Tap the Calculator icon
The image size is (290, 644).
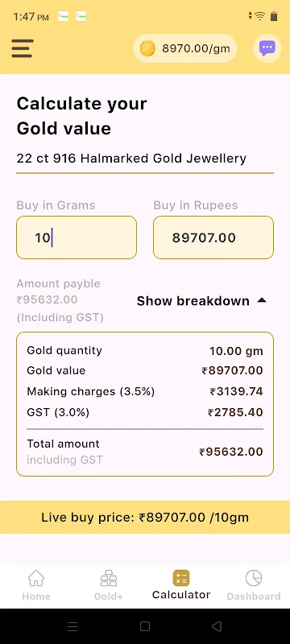(x=181, y=578)
